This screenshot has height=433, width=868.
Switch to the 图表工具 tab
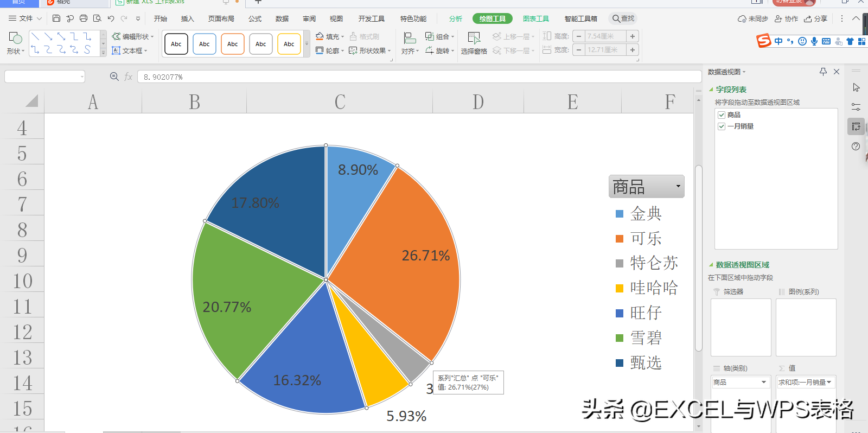[536, 18]
